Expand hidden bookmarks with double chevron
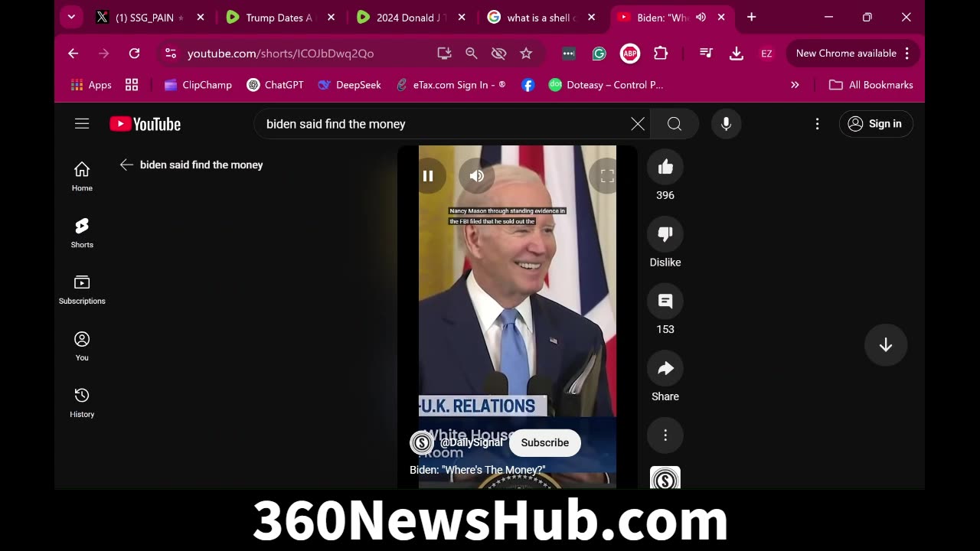Screen dimensions: 980x551 tap(795, 85)
